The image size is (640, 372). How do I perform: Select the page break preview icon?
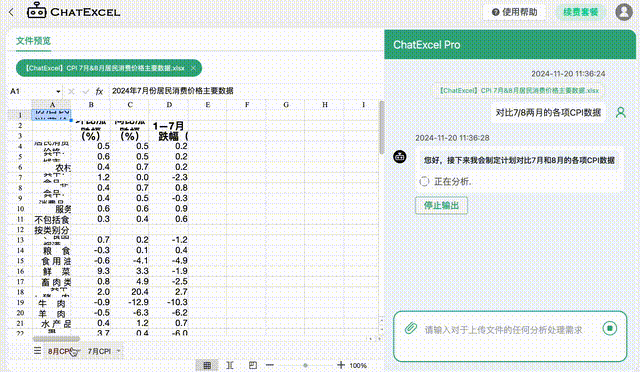point(253,365)
